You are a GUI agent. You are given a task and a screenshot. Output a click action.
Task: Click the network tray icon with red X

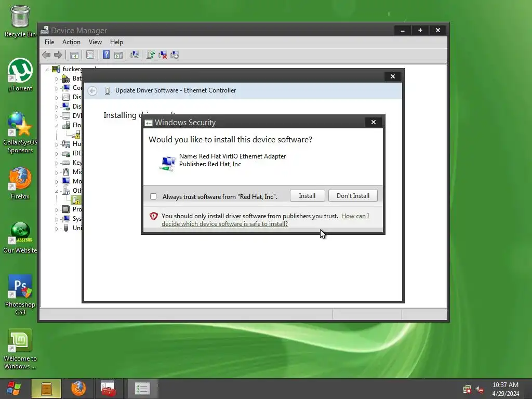467,389
